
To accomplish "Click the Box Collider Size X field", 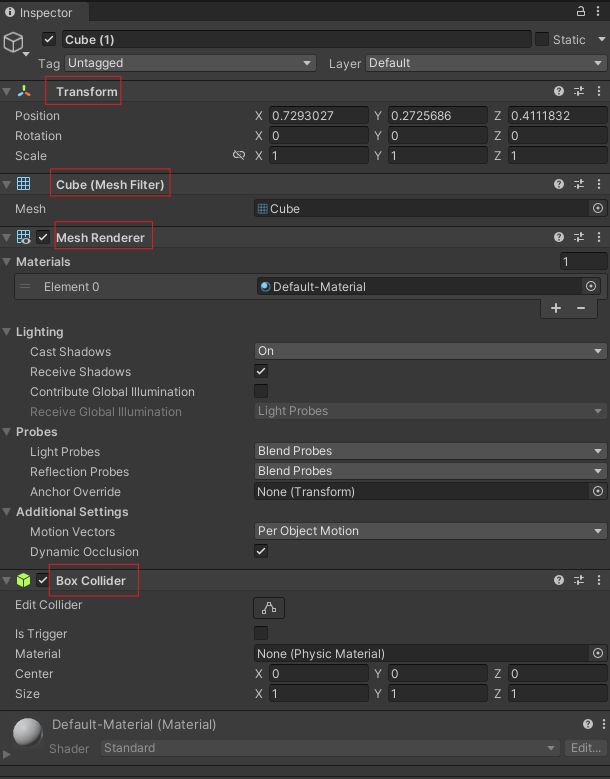I will (318, 693).
